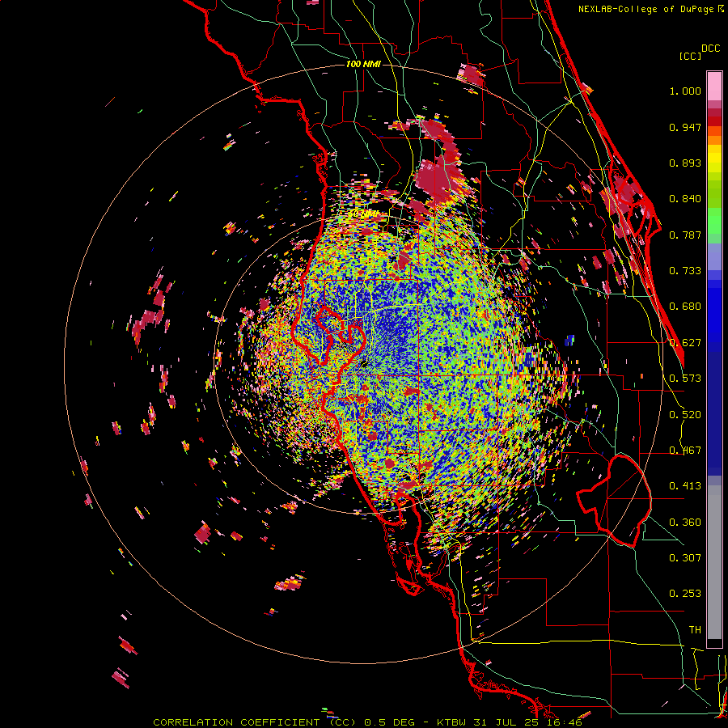Click the 0.947 scale value
The height and width of the screenshot is (728, 728).
[685, 127]
